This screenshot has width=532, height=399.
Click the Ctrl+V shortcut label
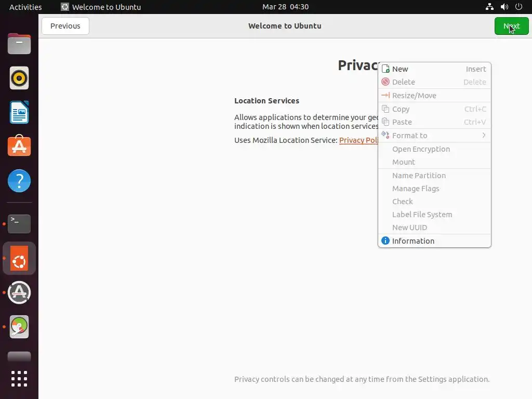(475, 122)
